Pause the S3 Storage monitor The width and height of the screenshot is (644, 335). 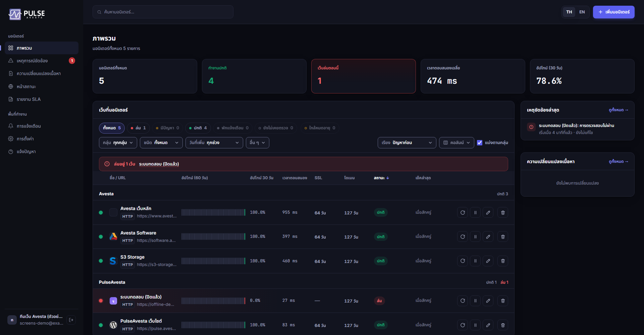[x=475, y=261]
